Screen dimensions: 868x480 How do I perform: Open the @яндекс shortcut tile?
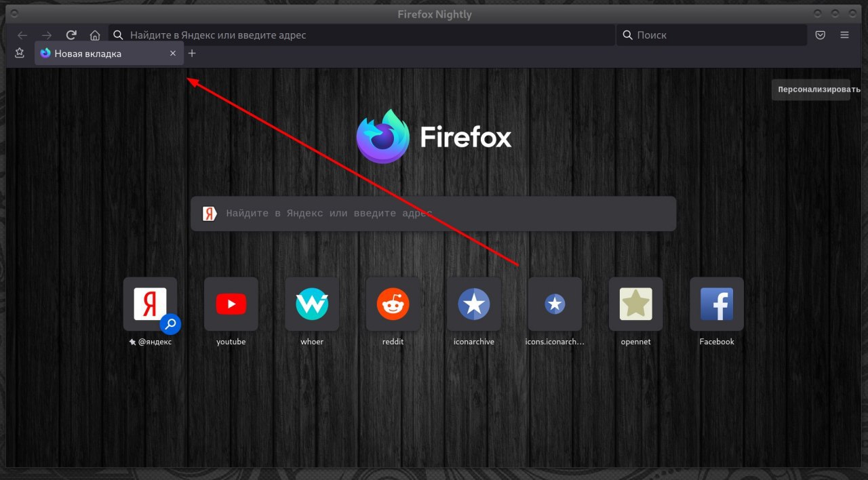(x=151, y=304)
